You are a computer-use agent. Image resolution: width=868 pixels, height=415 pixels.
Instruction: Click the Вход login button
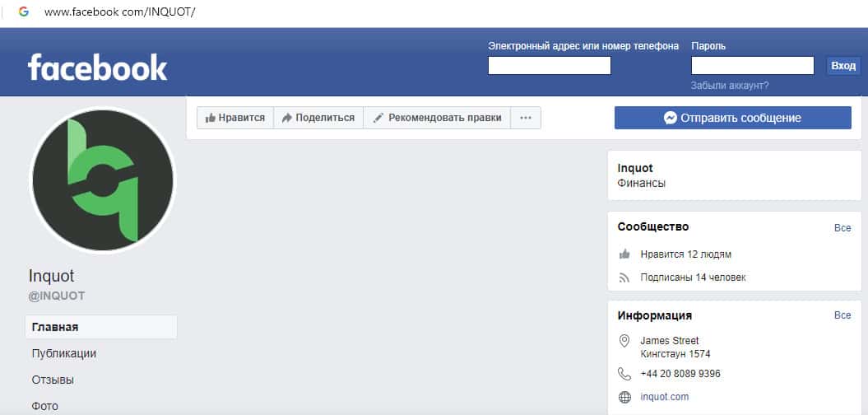843,65
